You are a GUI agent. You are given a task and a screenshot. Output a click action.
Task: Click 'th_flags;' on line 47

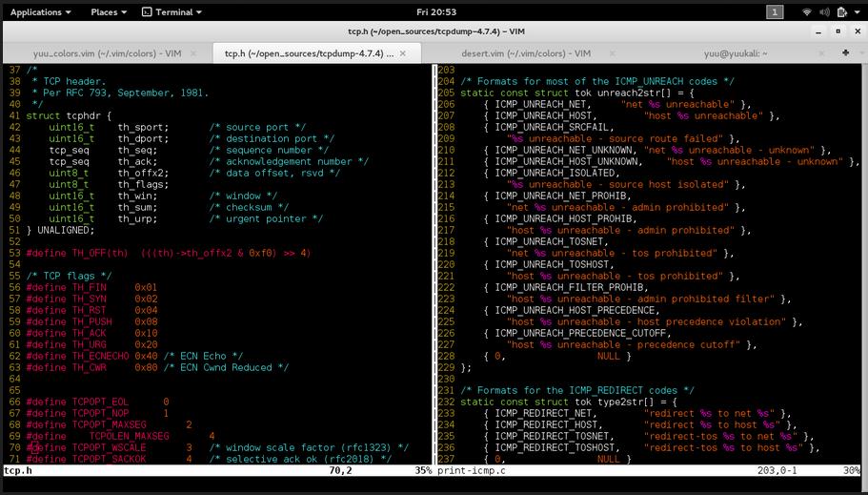tap(143, 185)
